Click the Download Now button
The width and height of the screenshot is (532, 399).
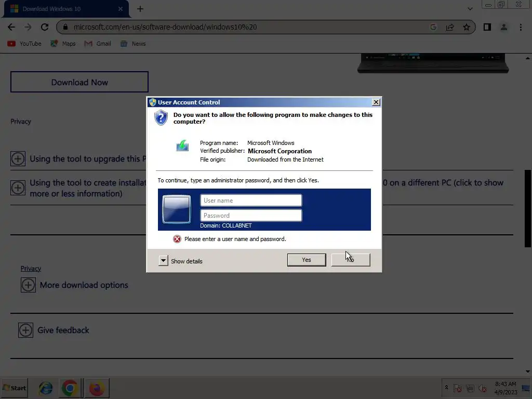pos(79,82)
